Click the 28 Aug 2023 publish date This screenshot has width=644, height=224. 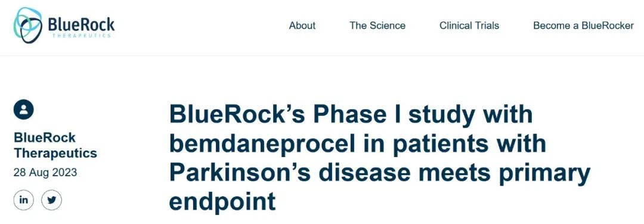point(45,172)
